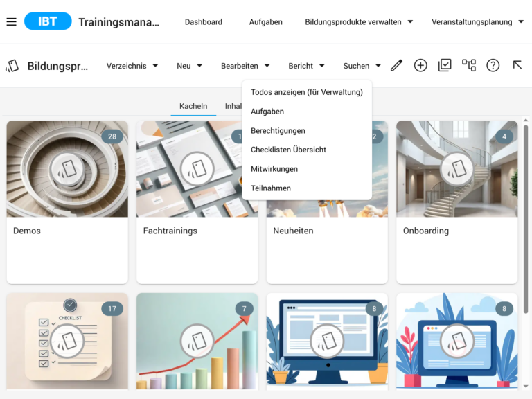Open help via question mark icon
Screen dimensions: 532x399
click(x=493, y=65)
